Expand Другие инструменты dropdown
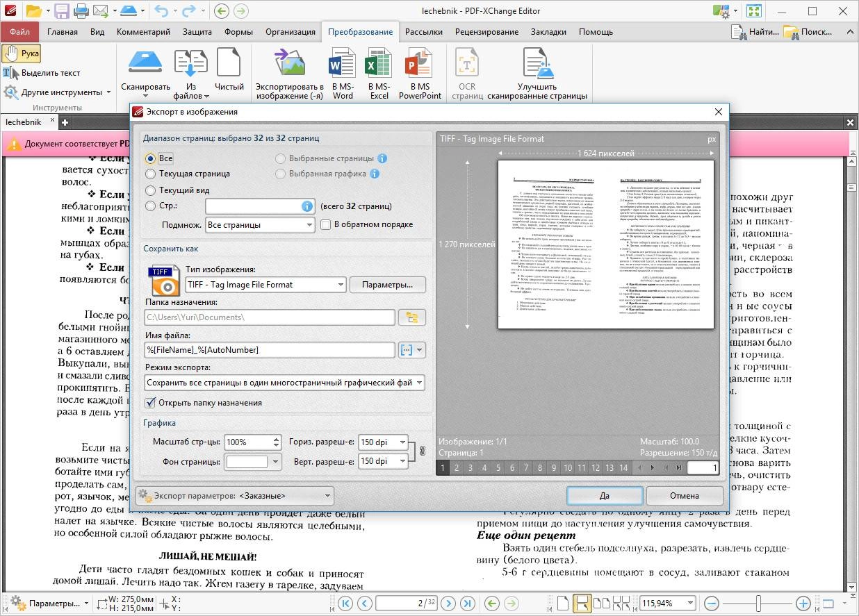The image size is (859, 616). 57,92
